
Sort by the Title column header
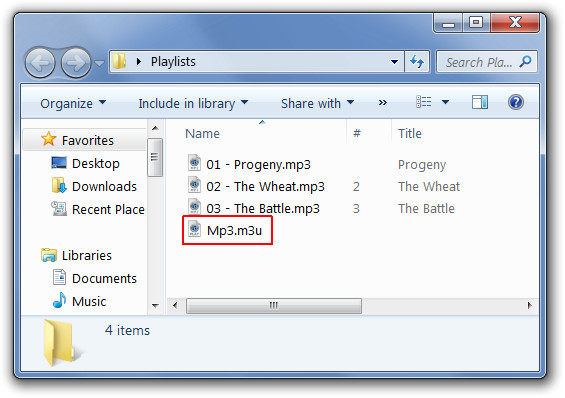[410, 134]
